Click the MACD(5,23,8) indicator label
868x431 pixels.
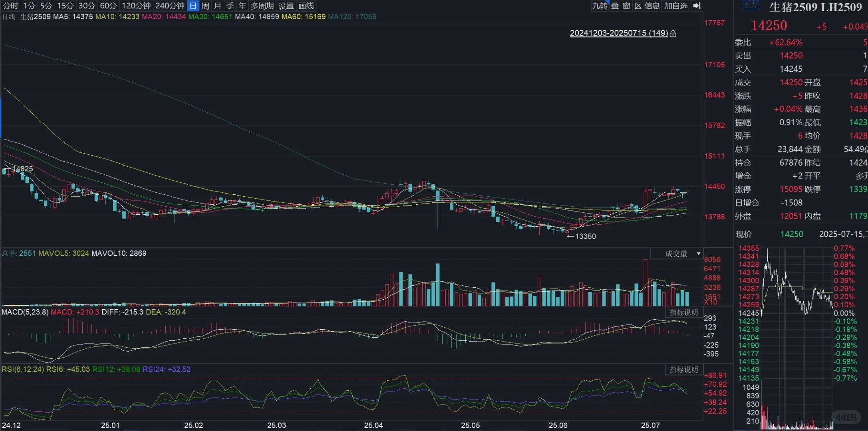pos(25,312)
